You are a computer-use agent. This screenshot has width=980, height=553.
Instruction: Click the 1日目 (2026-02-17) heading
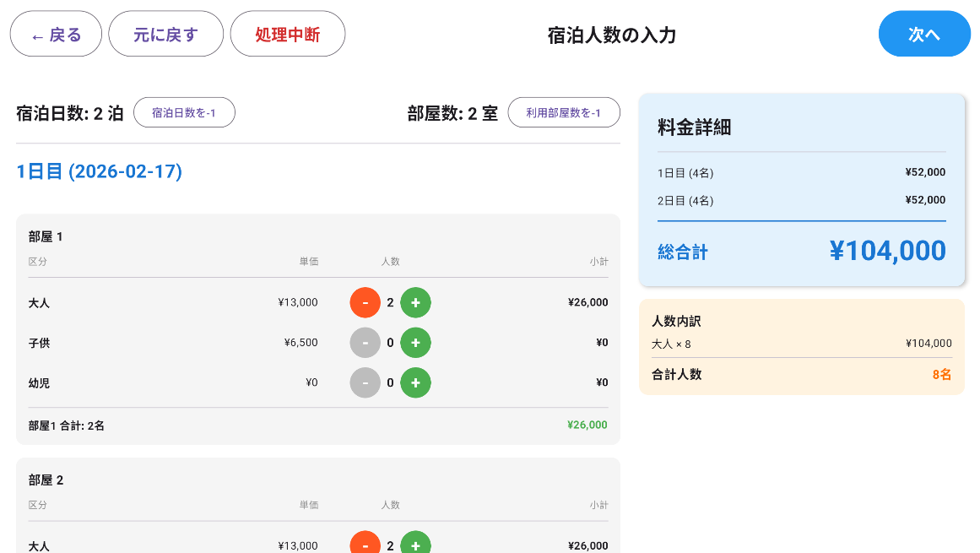98,171
